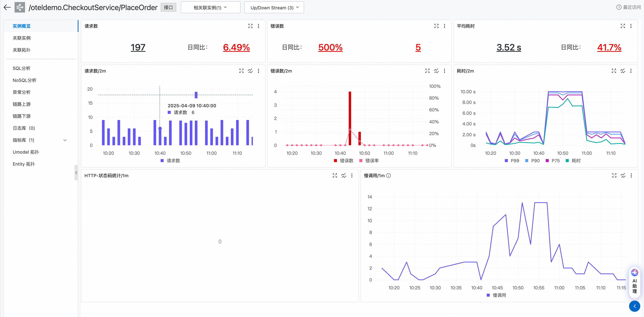644x317 pixels.
Task: Click the service topology icon beside title
Action: click(x=20, y=7)
